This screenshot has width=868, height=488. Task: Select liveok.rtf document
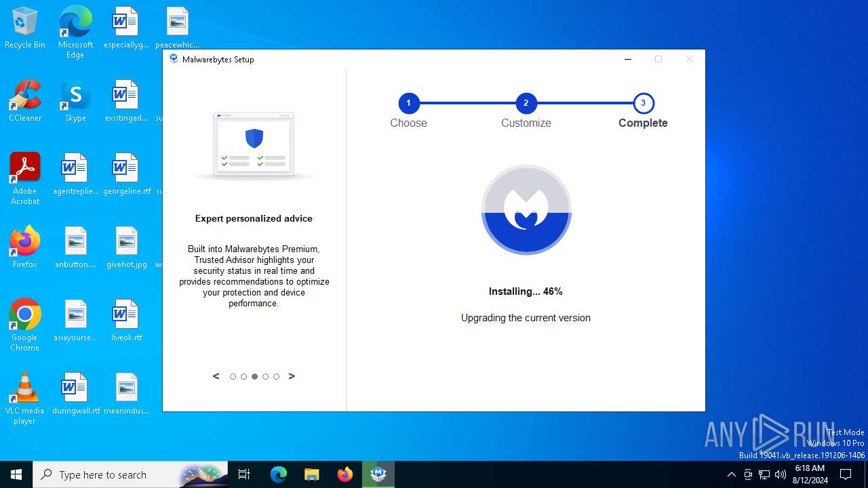(x=127, y=321)
